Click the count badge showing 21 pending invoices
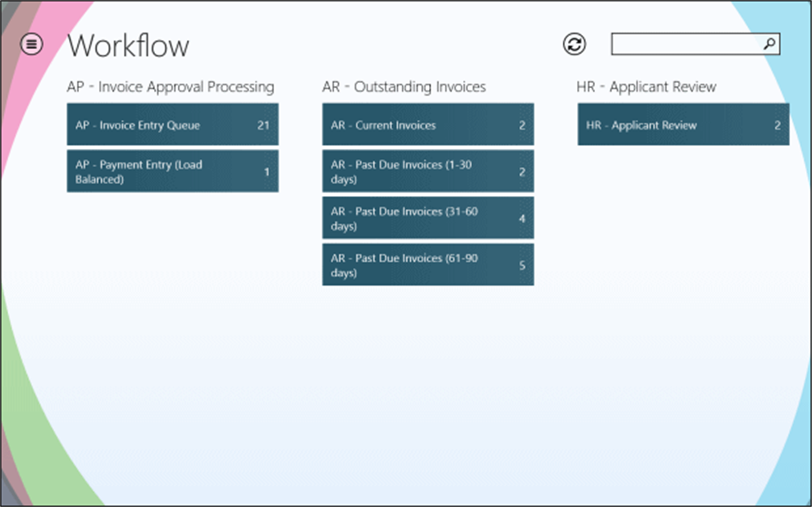The width and height of the screenshot is (812, 507). (263, 126)
